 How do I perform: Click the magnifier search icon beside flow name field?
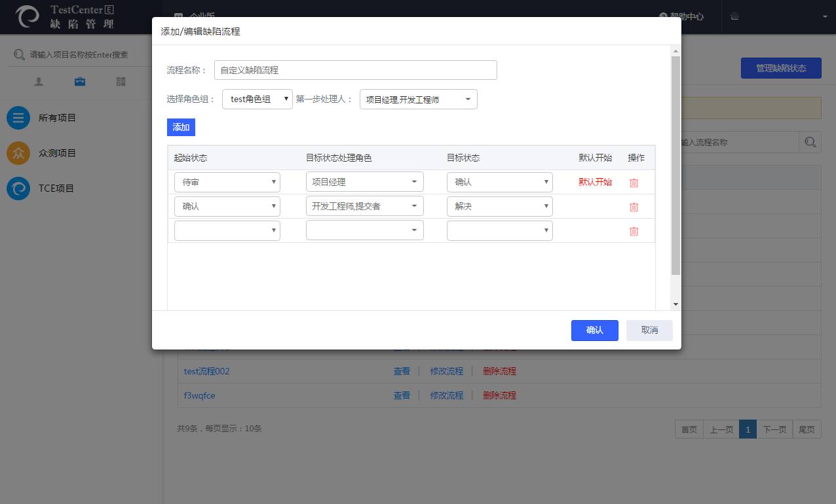click(x=810, y=142)
